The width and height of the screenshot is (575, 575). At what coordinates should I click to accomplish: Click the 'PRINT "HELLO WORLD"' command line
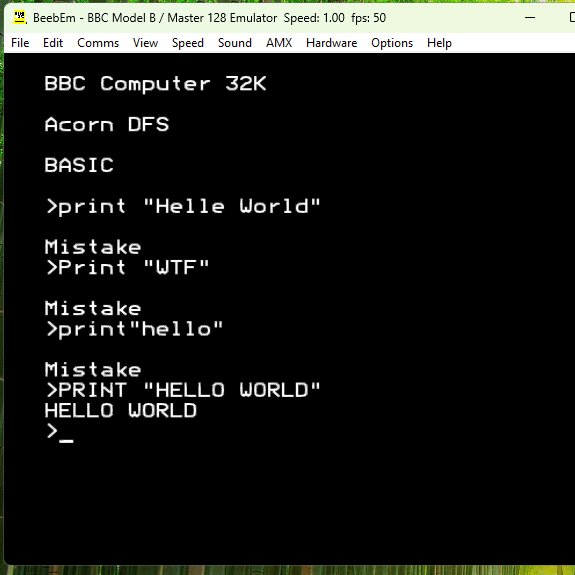tap(183, 390)
